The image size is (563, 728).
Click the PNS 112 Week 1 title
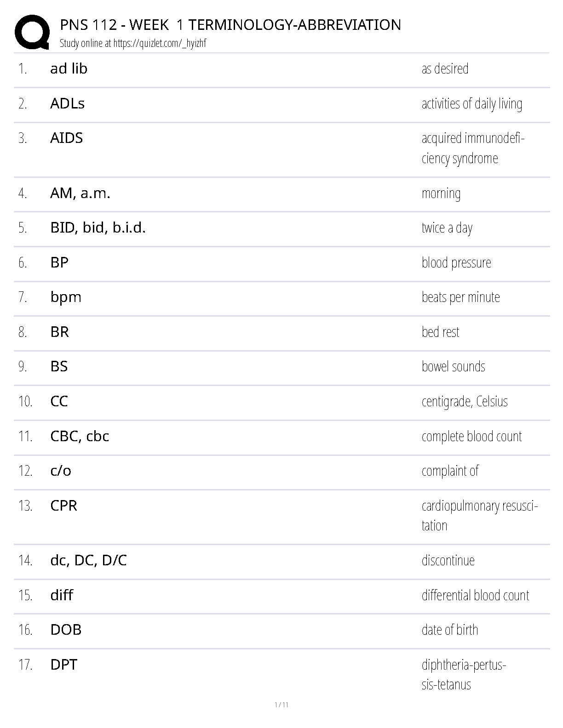pos(230,25)
